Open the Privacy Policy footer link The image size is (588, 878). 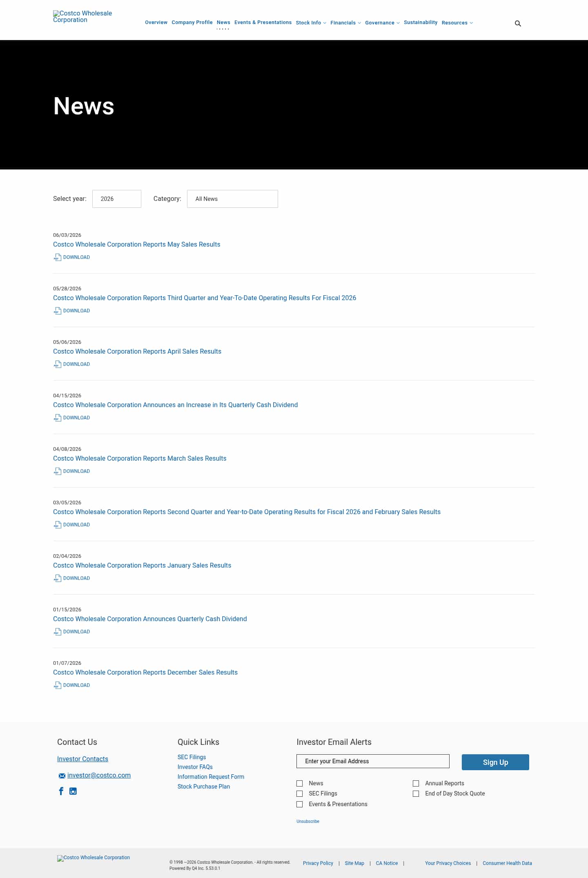318,863
